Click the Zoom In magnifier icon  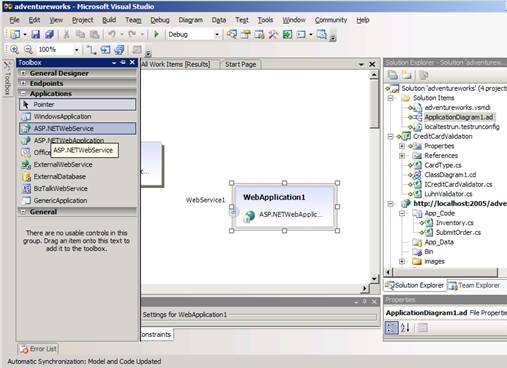(x=14, y=50)
